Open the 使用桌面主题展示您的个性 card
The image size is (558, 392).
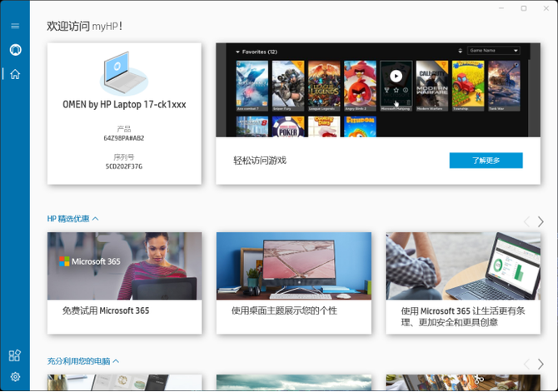[x=294, y=283]
